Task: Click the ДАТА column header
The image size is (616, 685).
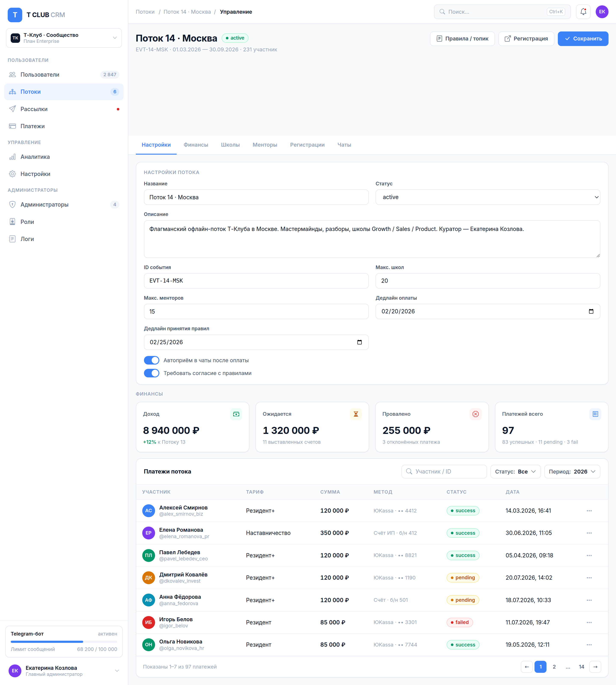Action: click(512, 492)
